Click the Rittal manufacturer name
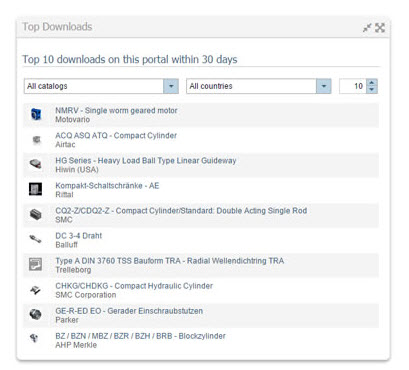409x370 pixels. point(64,195)
